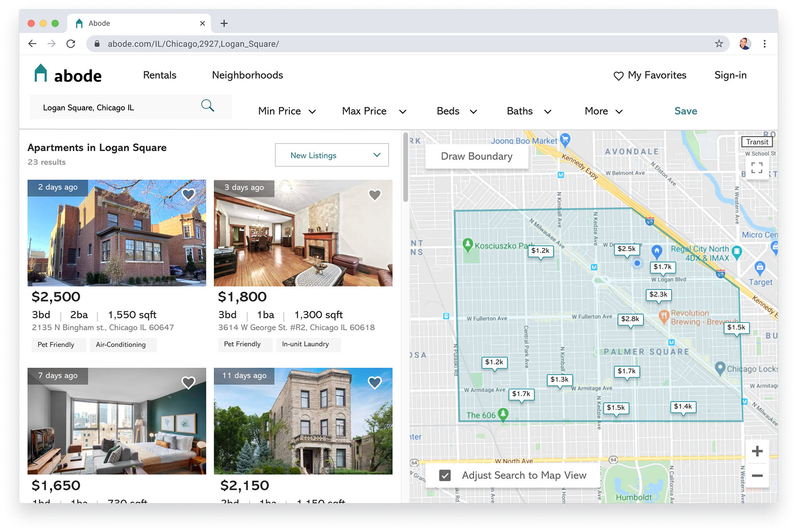
Task: Open the brick building listing photo
Action: [117, 233]
